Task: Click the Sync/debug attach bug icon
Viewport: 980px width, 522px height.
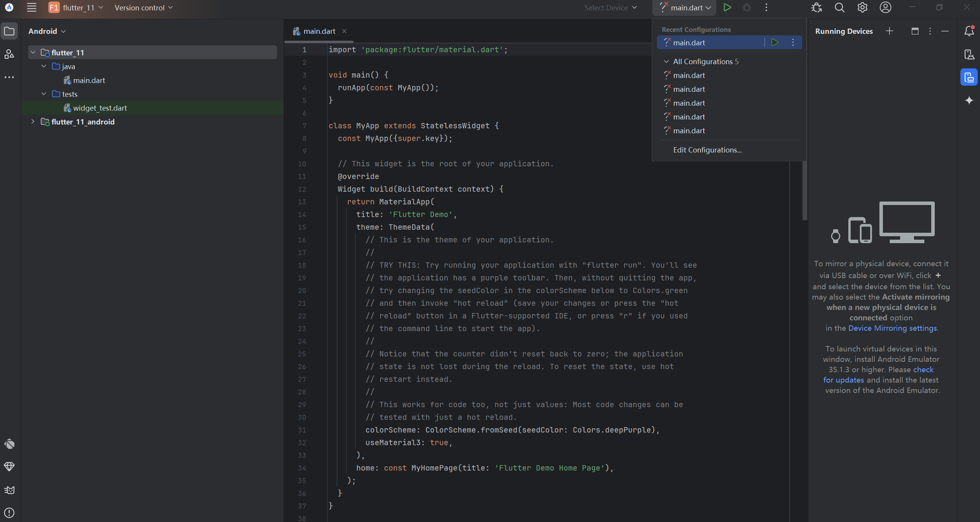Action: coord(816,7)
